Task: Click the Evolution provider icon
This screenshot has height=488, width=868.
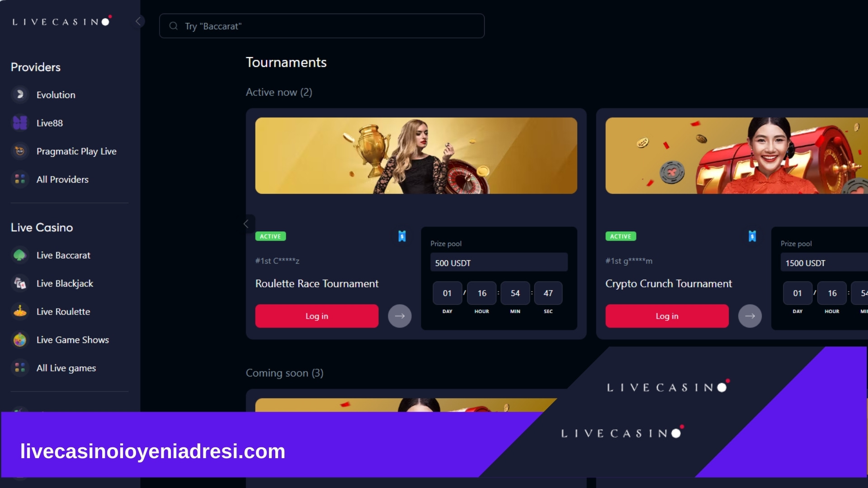Action: pyautogui.click(x=20, y=94)
